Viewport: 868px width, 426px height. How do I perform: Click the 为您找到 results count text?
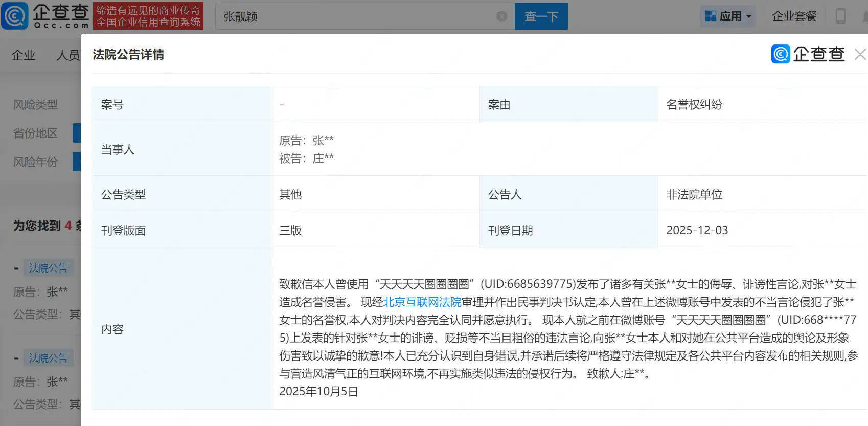coord(47,226)
